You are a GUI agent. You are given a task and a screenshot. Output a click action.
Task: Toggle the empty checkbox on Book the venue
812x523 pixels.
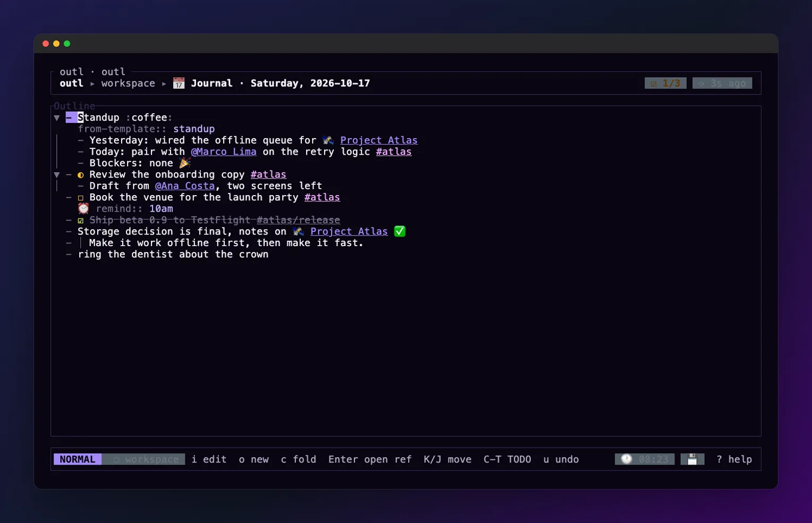(81, 198)
